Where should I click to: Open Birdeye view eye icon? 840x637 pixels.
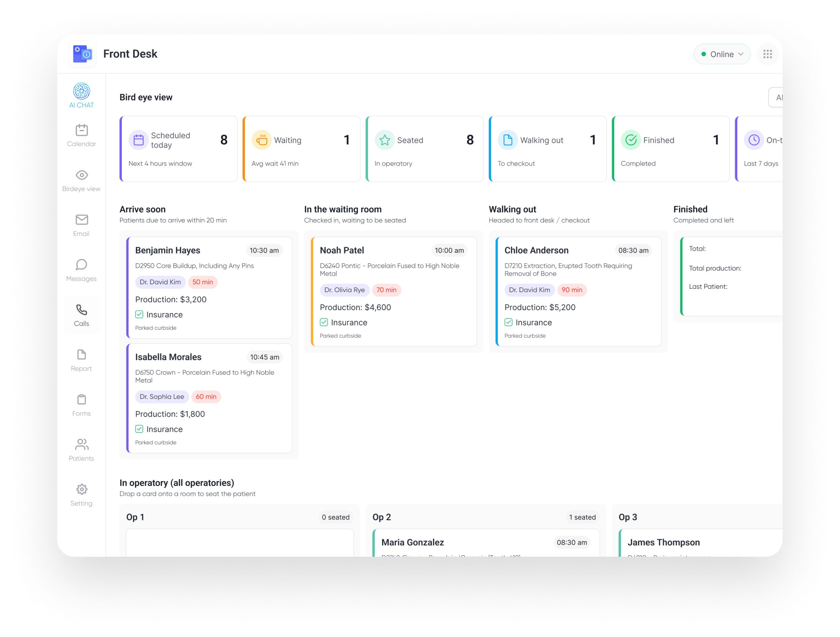[81, 175]
